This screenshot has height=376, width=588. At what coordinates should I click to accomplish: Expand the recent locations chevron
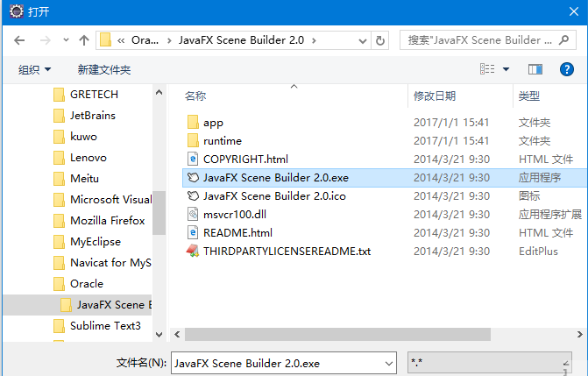pos(66,39)
